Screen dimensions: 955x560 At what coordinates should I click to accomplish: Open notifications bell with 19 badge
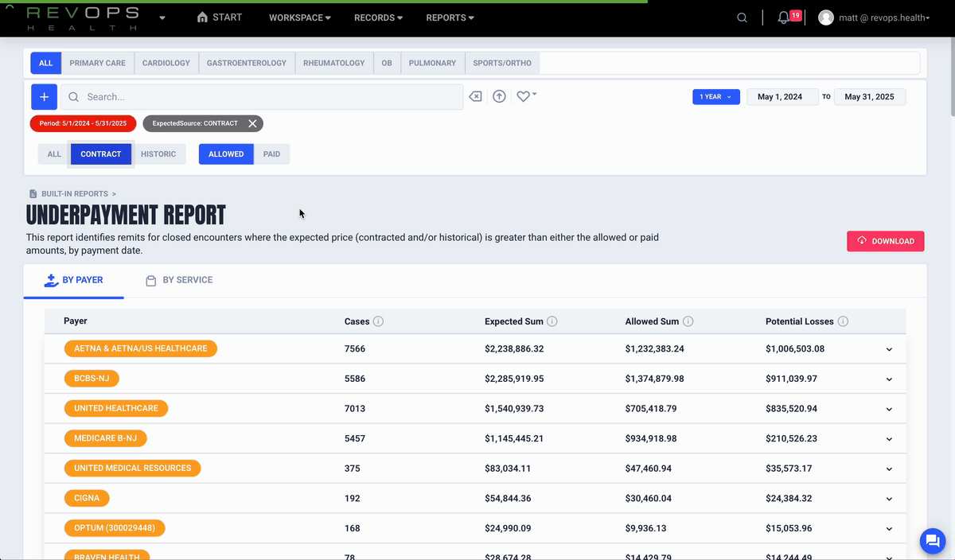[x=789, y=17]
